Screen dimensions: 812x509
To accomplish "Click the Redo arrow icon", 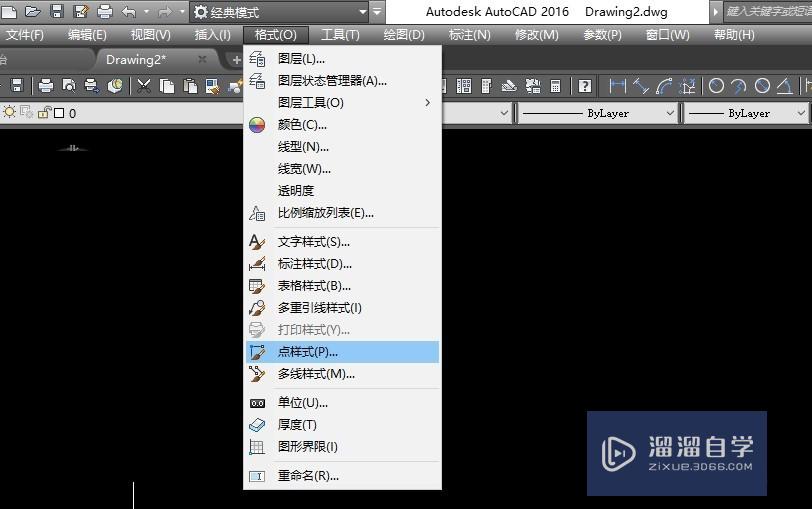I will tap(165, 11).
